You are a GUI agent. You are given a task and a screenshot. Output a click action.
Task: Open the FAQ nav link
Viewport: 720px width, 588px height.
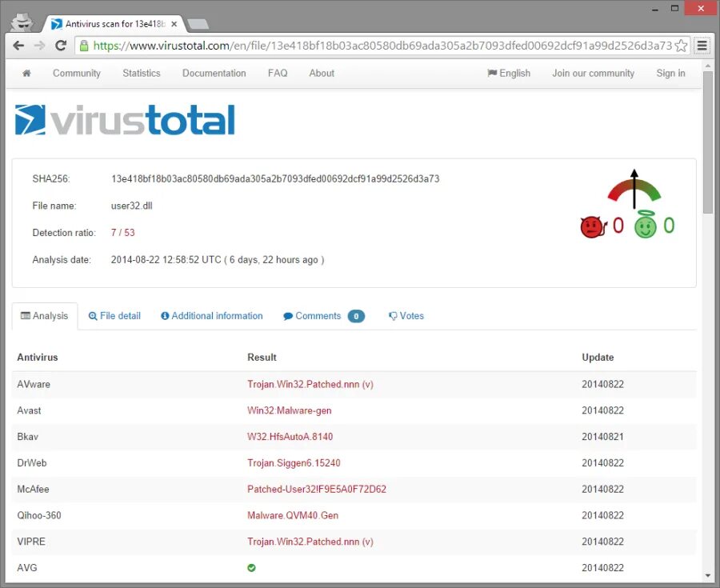[x=278, y=73]
